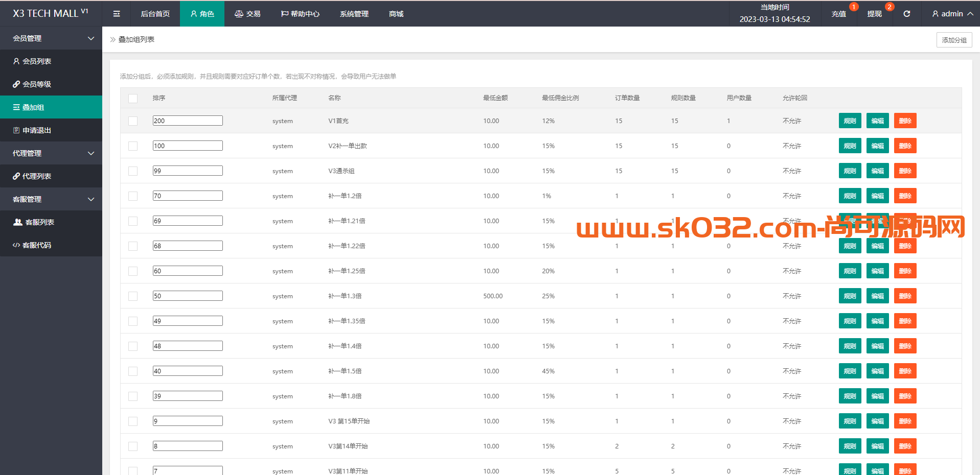980x475 pixels.
Task: Go to 后台首页 tab
Action: (155, 14)
